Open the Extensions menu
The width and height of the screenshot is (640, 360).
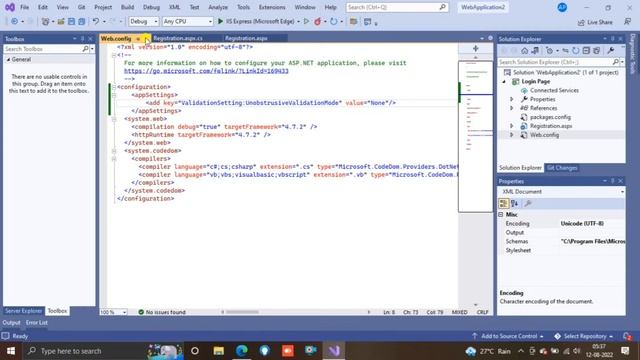pos(272,7)
